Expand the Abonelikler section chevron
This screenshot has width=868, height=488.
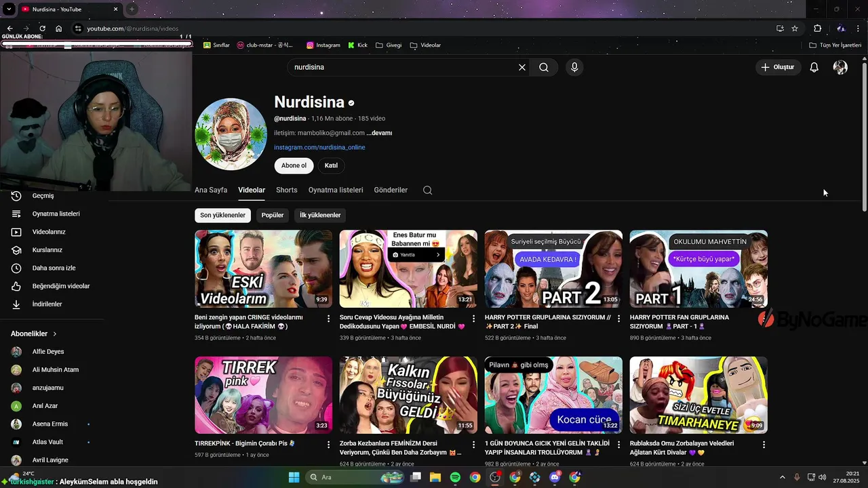pos(55,334)
